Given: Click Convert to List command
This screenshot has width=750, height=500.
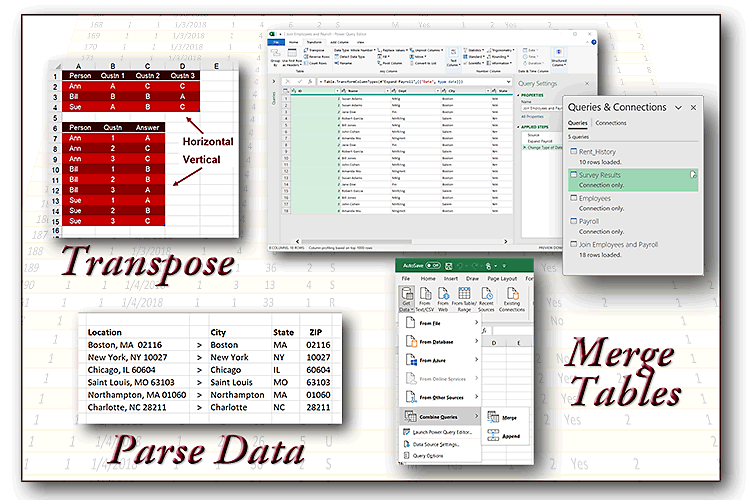Looking at the screenshot, I should [x=424, y=63].
